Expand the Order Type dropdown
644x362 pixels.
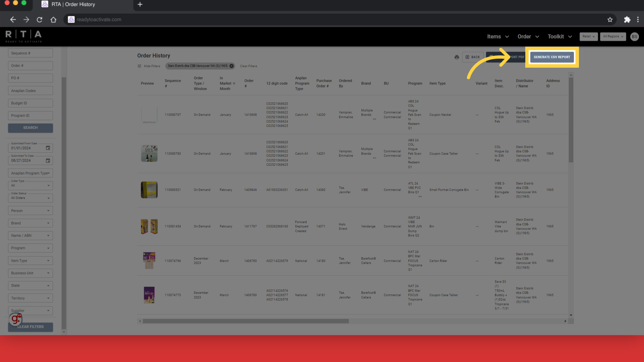[30, 185]
